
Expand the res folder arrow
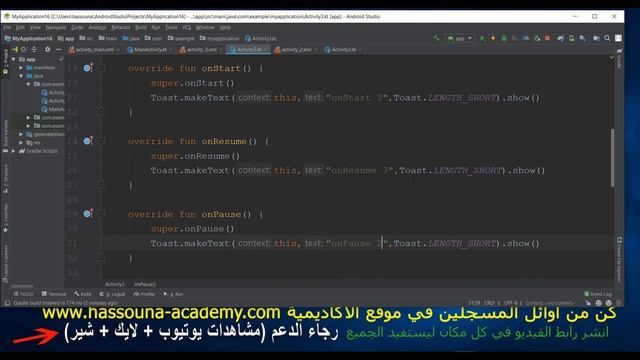point(21,142)
